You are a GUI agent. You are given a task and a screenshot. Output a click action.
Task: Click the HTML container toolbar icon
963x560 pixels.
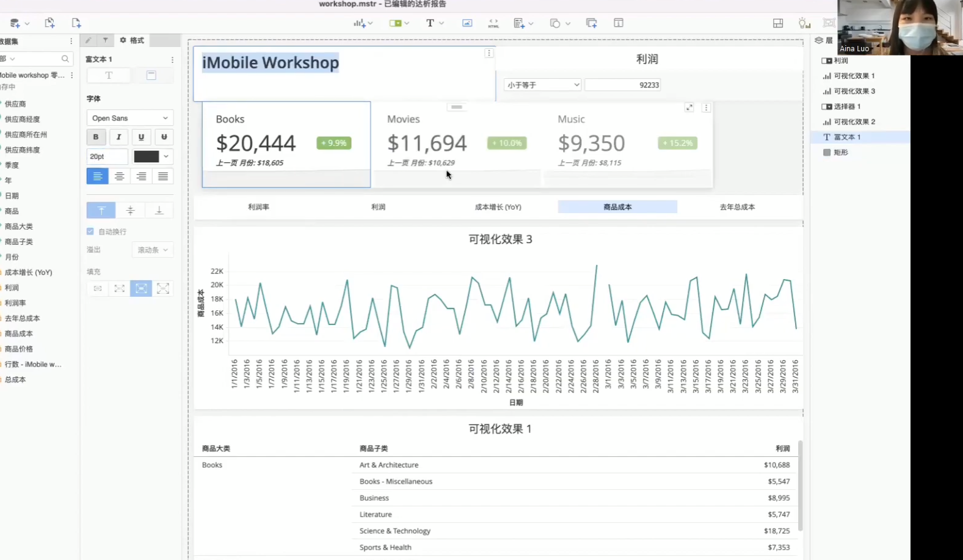click(x=493, y=23)
